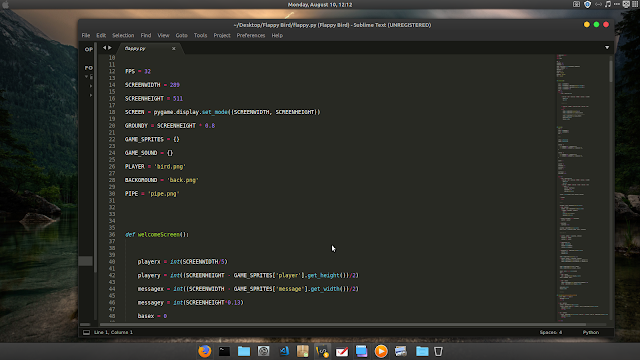Click the get_width call on messagex line

click(x=325, y=289)
